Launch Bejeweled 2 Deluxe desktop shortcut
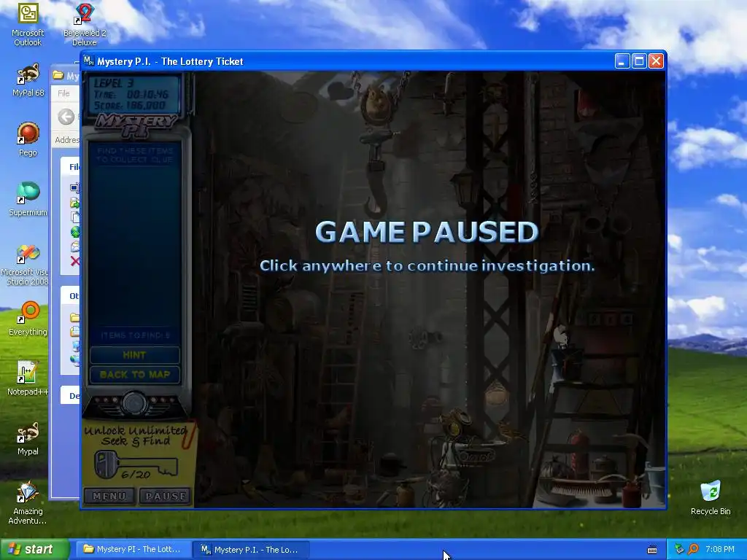The height and width of the screenshot is (560, 747). [x=85, y=24]
